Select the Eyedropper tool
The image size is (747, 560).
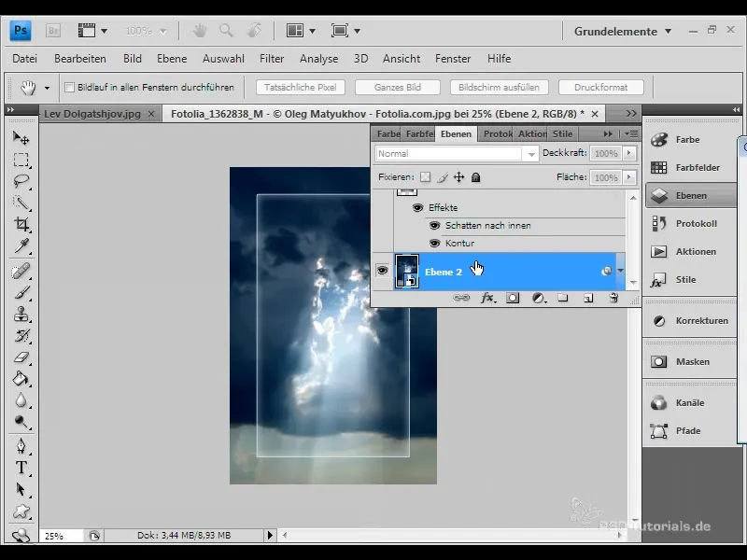tap(21, 245)
